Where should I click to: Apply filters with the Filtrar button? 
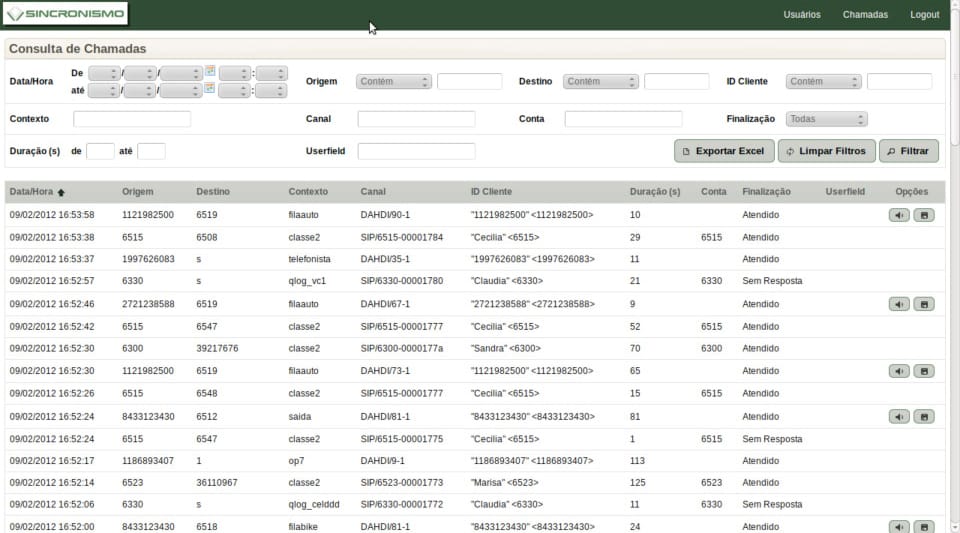point(909,151)
